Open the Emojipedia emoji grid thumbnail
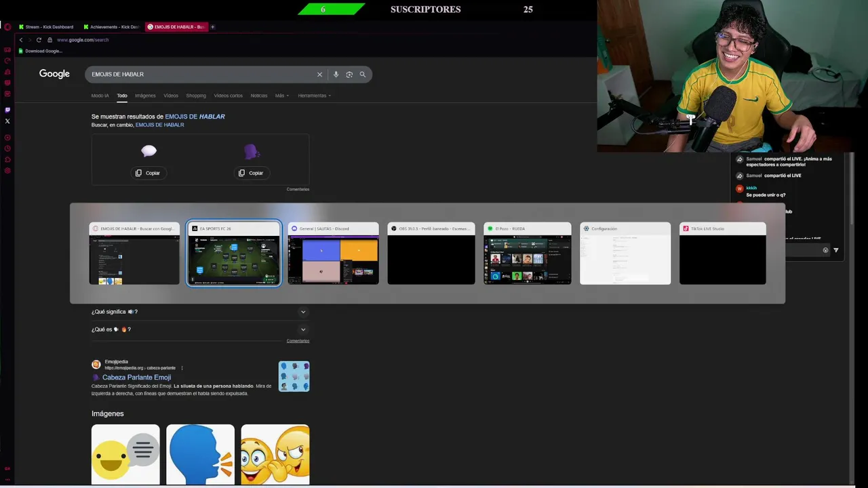Viewport: 868px width, 488px height. point(294,376)
